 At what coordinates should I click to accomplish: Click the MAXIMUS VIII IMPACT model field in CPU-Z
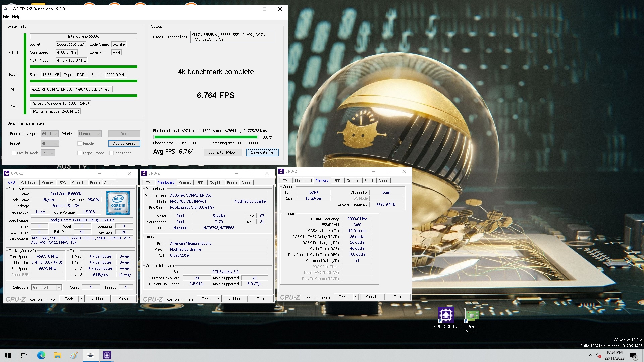pos(201,201)
